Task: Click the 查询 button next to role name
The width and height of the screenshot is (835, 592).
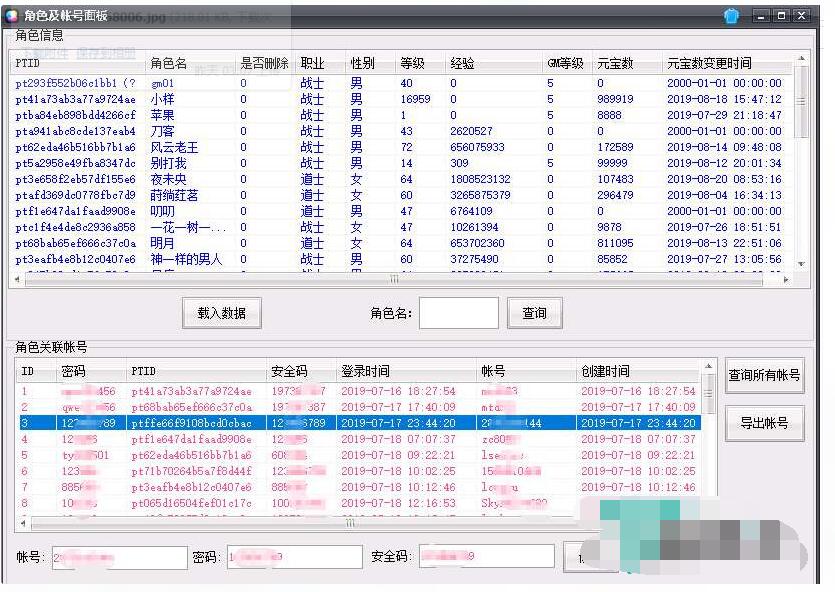Action: pos(534,313)
